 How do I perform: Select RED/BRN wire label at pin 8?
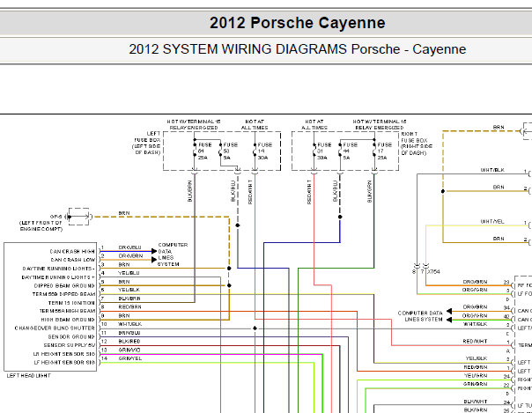coord(129,306)
